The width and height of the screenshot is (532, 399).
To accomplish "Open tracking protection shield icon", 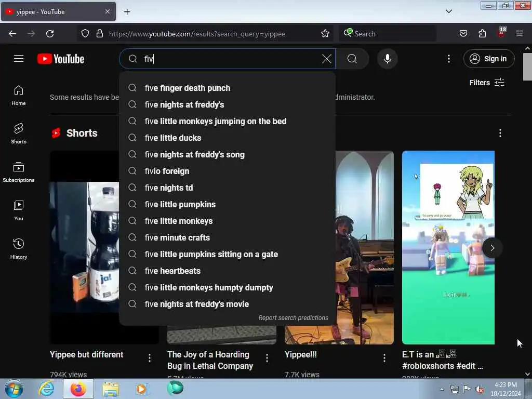I will [85, 34].
